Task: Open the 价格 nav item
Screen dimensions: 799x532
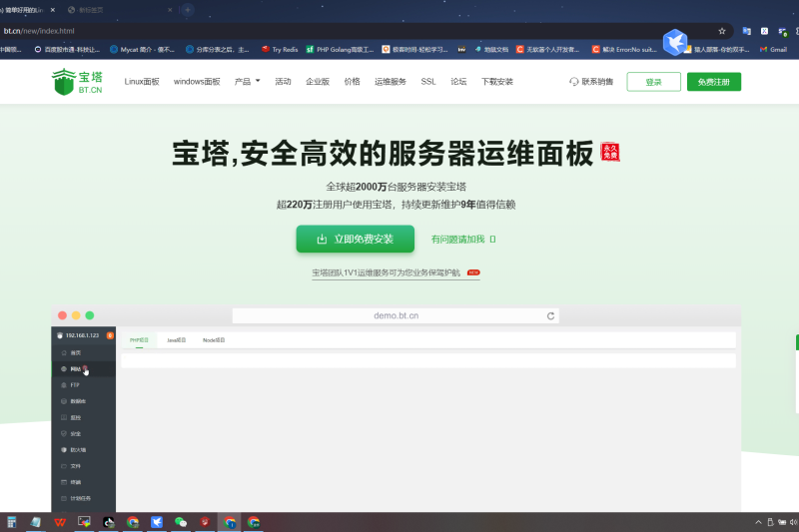Action: coord(353,82)
